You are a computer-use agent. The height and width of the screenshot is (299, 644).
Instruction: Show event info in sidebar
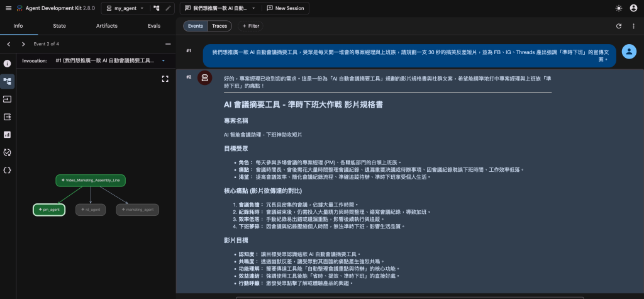(x=7, y=64)
